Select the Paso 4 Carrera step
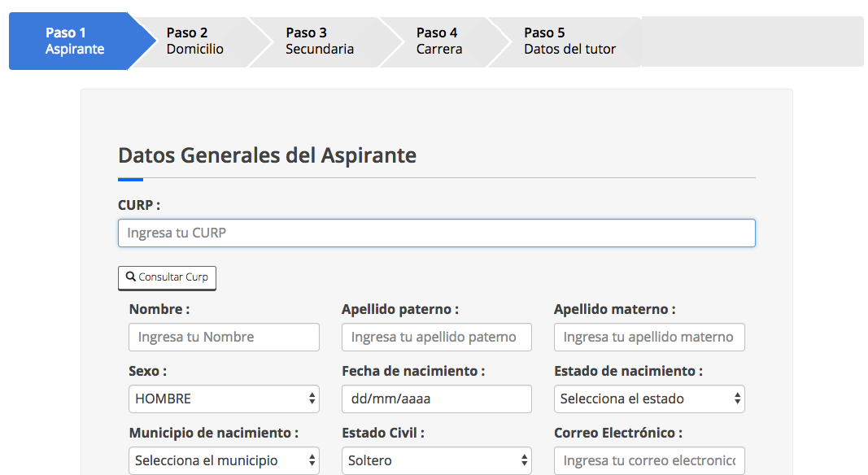 (439, 41)
